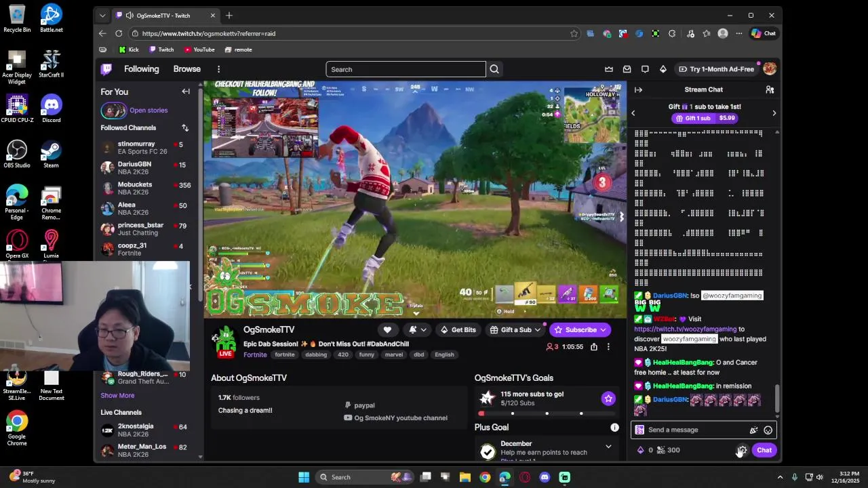Share the OgSmokeTTV stream
Image resolution: width=868 pixels, height=488 pixels.
[593, 347]
